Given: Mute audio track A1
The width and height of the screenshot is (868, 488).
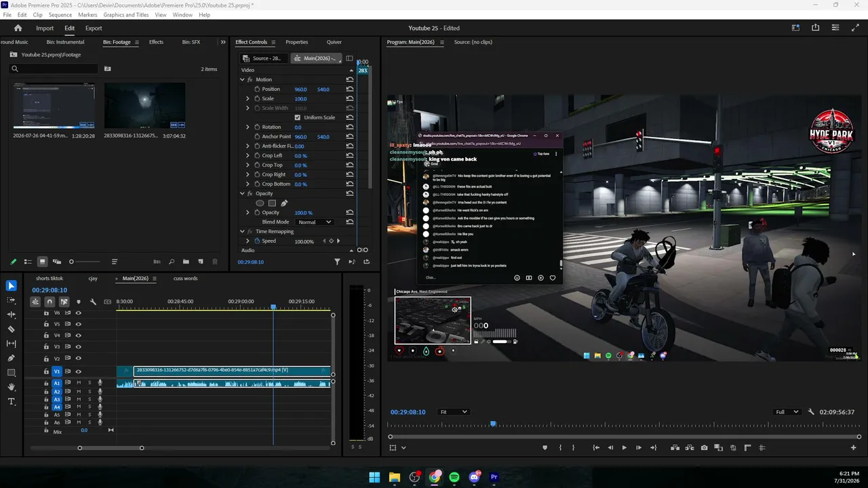Looking at the screenshot, I should (79, 383).
